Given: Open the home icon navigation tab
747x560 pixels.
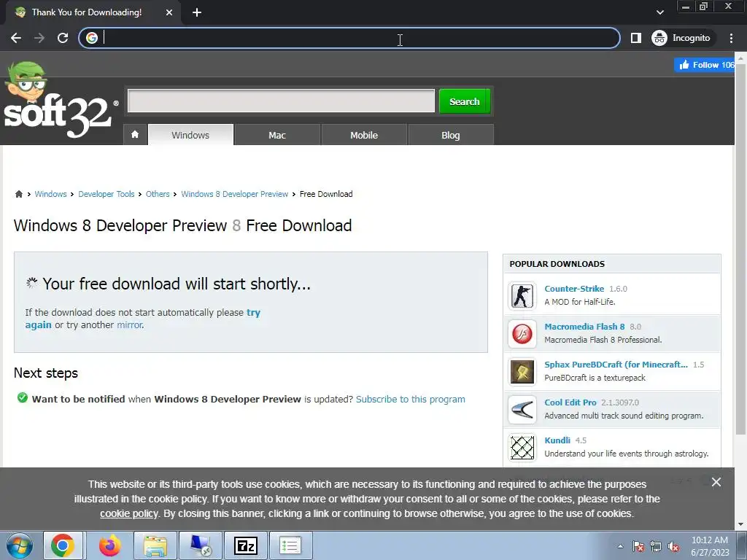Looking at the screenshot, I should (x=135, y=135).
